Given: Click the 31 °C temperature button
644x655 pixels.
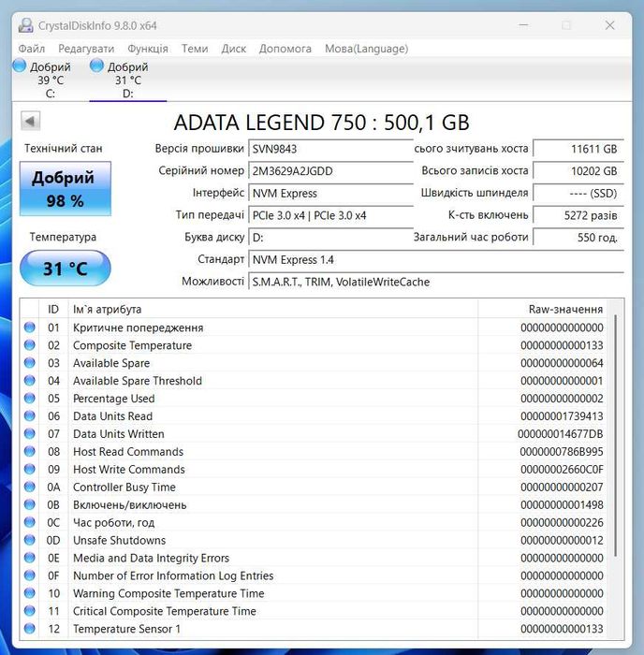Looking at the screenshot, I should 66,269.
